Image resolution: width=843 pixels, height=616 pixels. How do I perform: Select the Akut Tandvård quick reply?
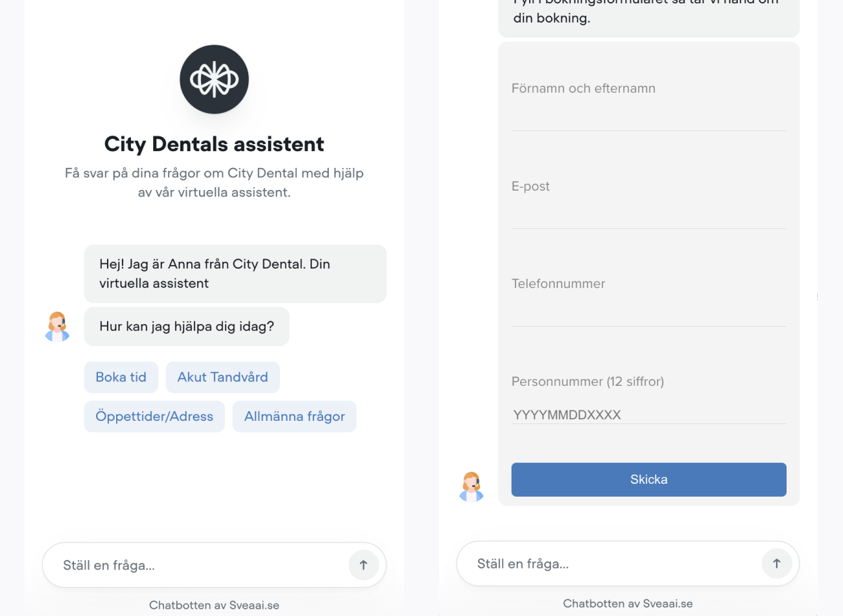pos(223,377)
